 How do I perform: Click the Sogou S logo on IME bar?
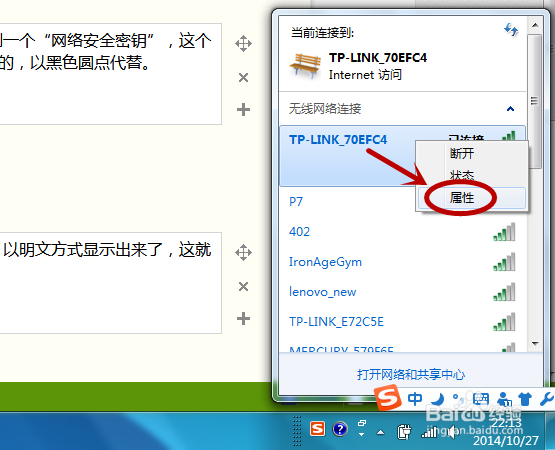point(388,397)
